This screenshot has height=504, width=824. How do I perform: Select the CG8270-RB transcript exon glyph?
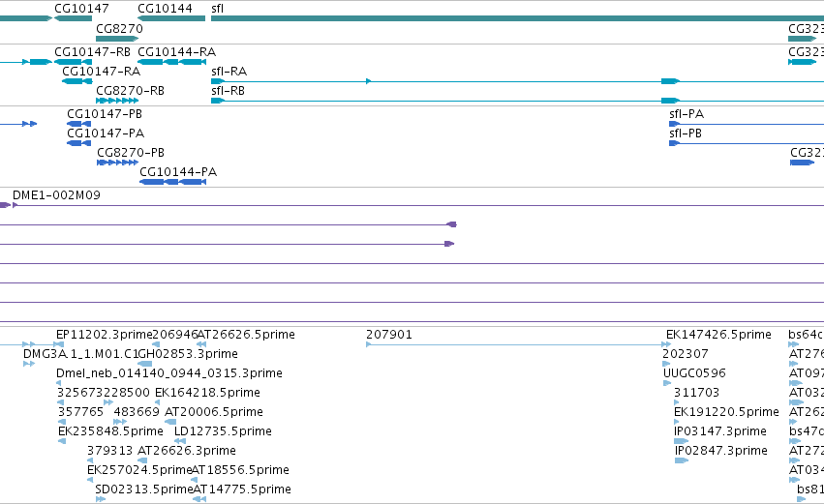pos(117,101)
